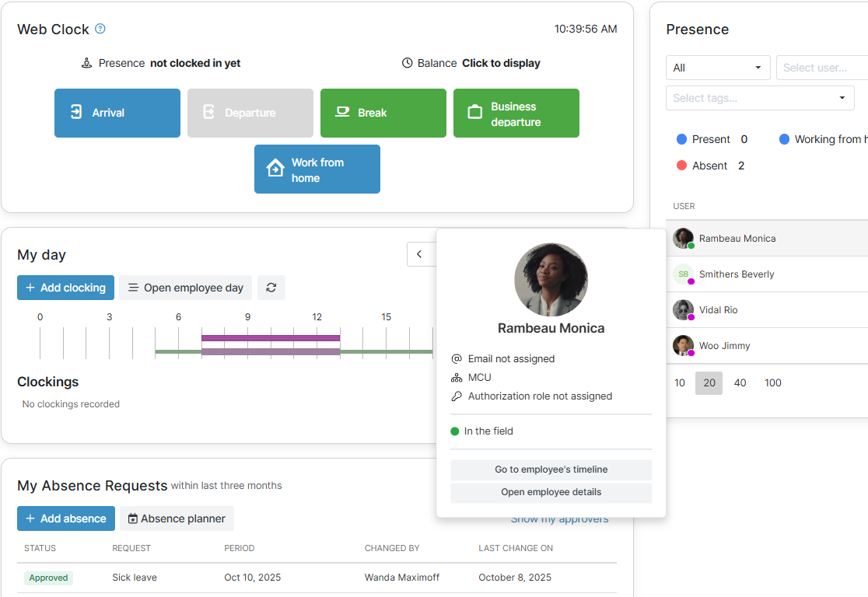Click the presence person icon beside 'not clocked in yet'
The image size is (868, 597).
(x=87, y=63)
